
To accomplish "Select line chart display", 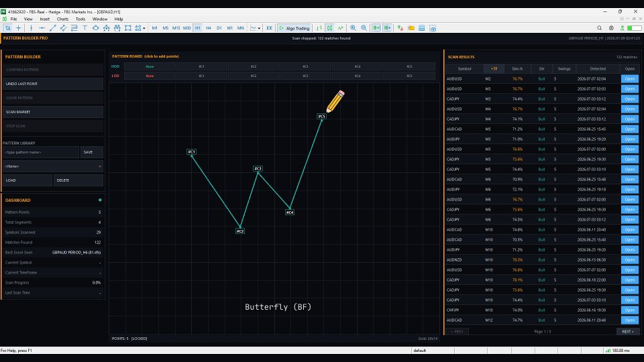I will [x=341, y=28].
